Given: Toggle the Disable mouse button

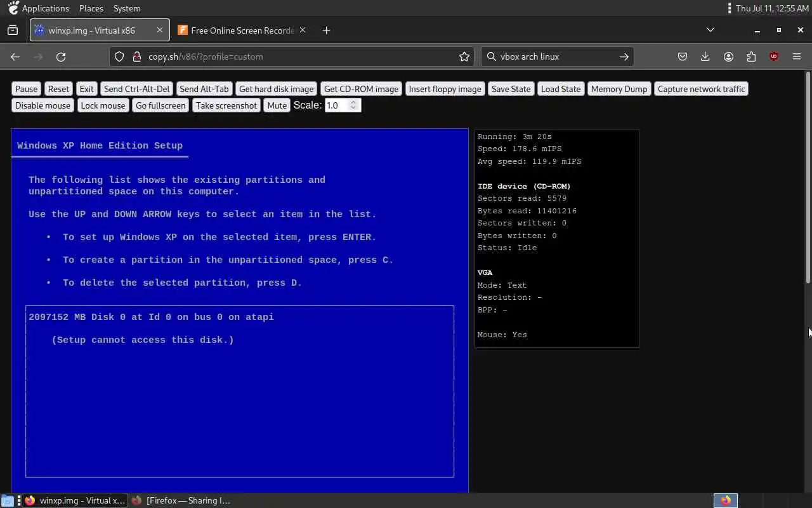Looking at the screenshot, I should (43, 105).
